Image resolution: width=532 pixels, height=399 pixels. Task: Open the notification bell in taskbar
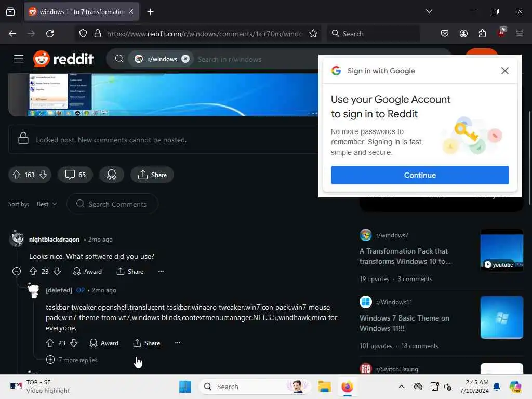pyautogui.click(x=497, y=387)
